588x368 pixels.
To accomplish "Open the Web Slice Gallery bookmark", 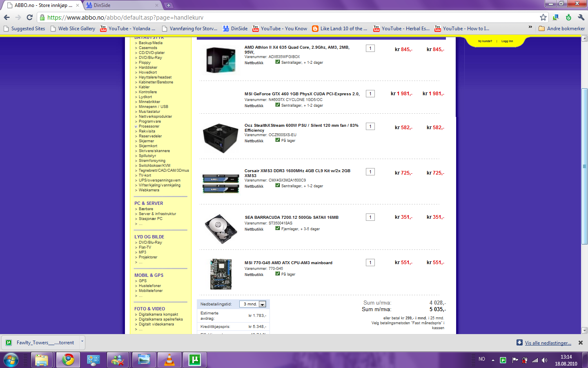I will pyautogui.click(x=73, y=29).
